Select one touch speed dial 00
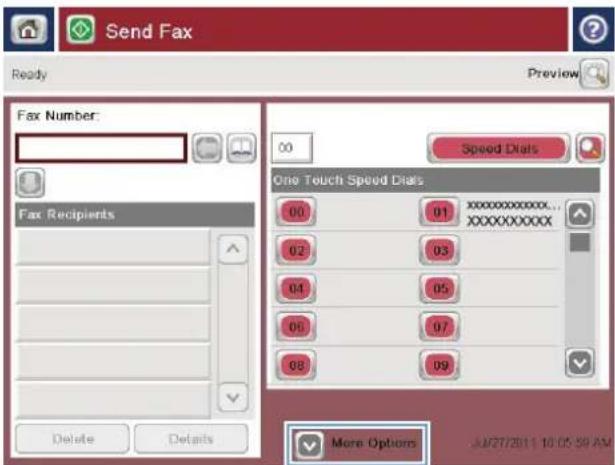This screenshot has width=615, height=465. point(296,212)
